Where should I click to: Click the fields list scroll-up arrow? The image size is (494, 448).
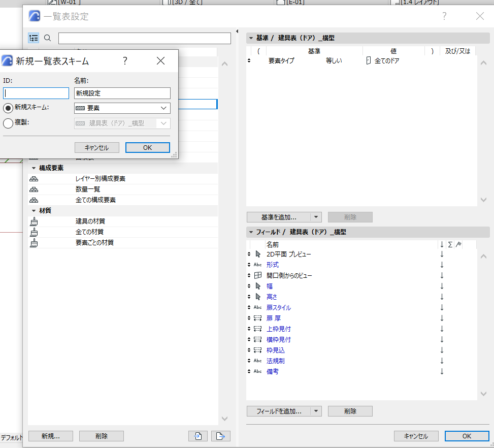coord(484,257)
